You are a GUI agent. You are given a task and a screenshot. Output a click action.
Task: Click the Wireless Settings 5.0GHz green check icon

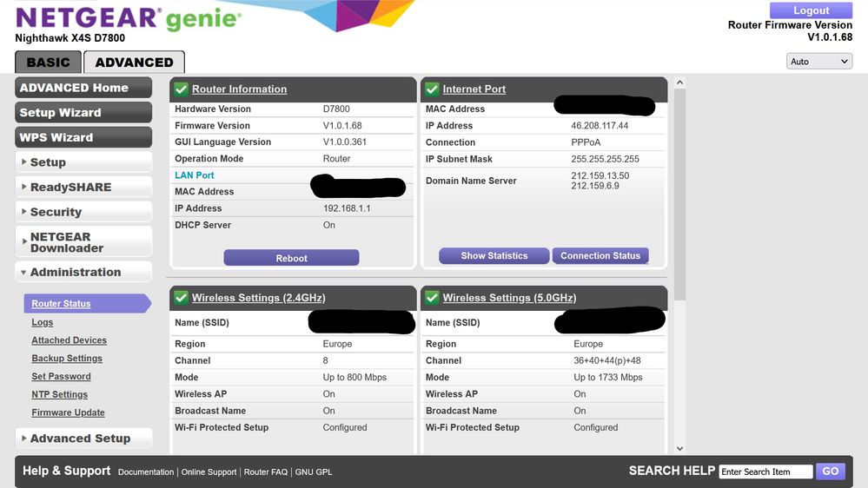click(x=432, y=298)
